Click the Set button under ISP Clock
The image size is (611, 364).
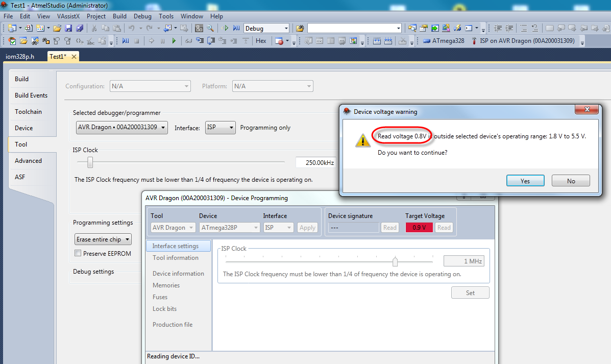[x=470, y=293]
